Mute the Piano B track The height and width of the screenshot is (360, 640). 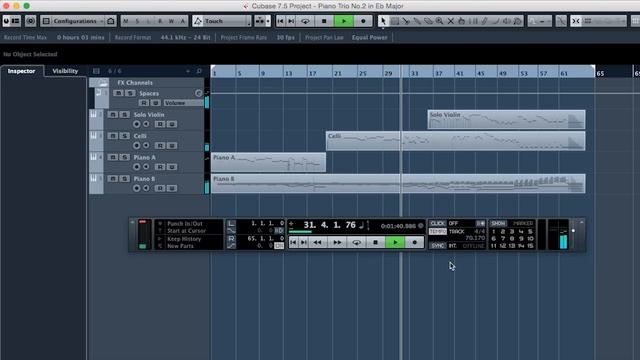pos(113,179)
